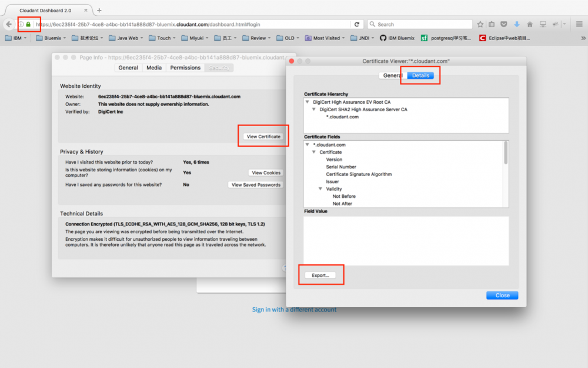Screen dimensions: 588x368
Task: Open the bookmarks list icon in the toolbar
Action: pyautogui.click(x=492, y=24)
